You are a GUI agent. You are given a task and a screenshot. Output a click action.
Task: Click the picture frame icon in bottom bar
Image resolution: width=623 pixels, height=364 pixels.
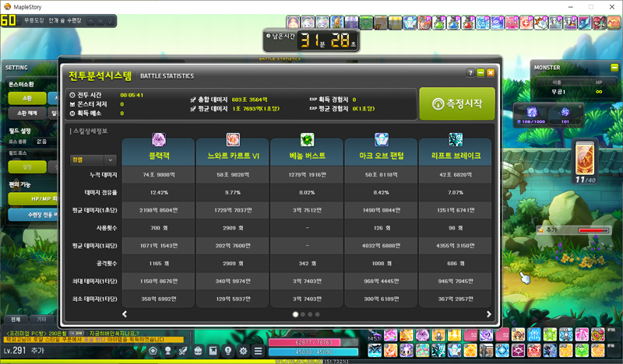(x=213, y=351)
